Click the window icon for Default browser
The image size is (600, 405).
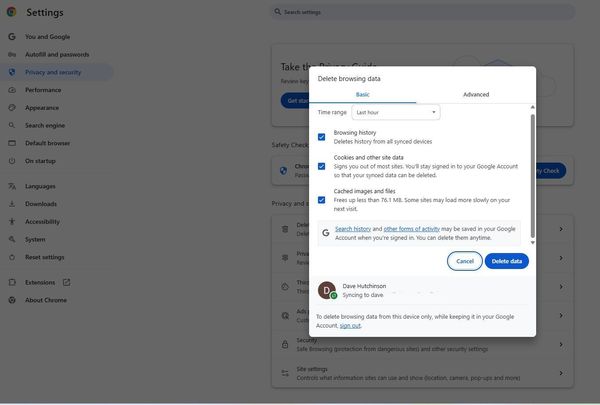pos(12,143)
